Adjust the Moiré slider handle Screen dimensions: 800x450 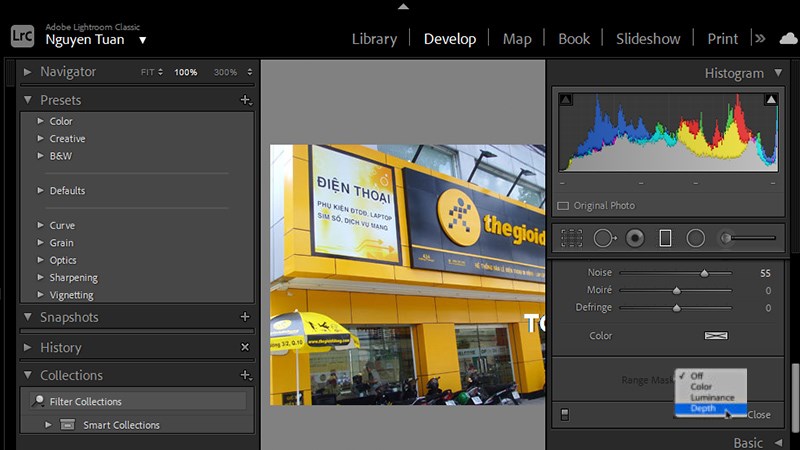pyautogui.click(x=677, y=290)
